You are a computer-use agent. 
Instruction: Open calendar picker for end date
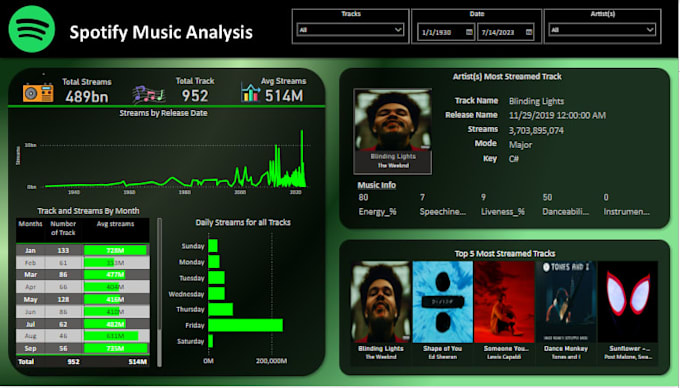point(529,32)
